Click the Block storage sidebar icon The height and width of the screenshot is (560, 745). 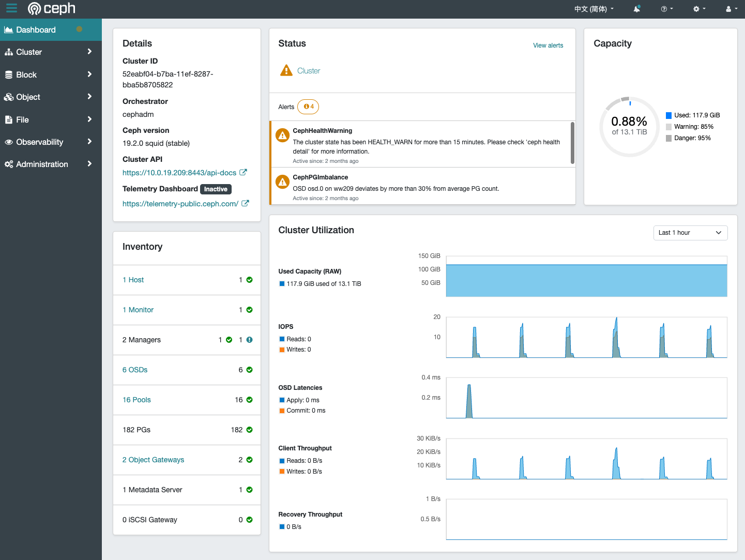(x=8, y=74)
